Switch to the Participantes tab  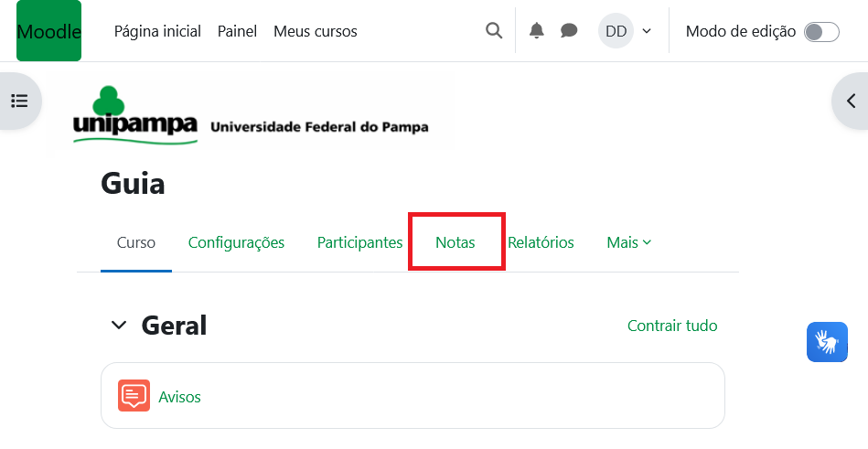[x=359, y=242]
